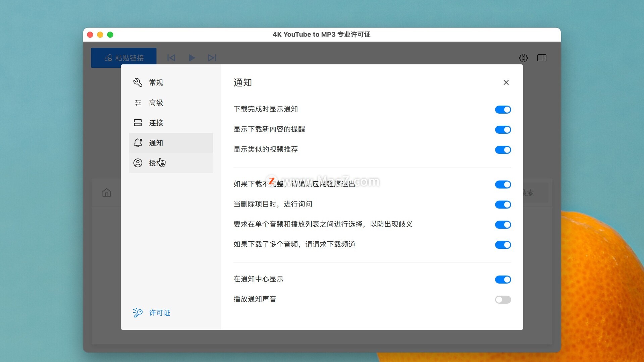Click the label 当删除项目时，进行询问
Screen dimensions: 644x362
tap(273, 204)
